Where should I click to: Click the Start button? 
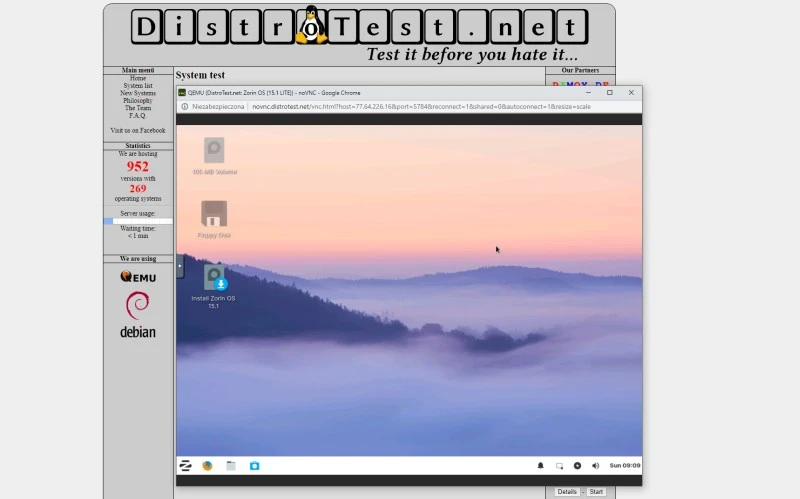[596, 491]
